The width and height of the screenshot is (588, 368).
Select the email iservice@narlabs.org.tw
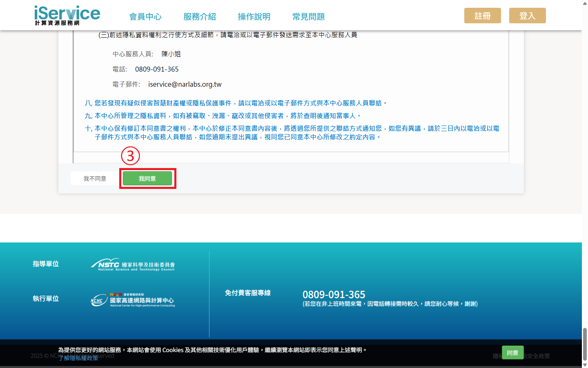click(185, 84)
